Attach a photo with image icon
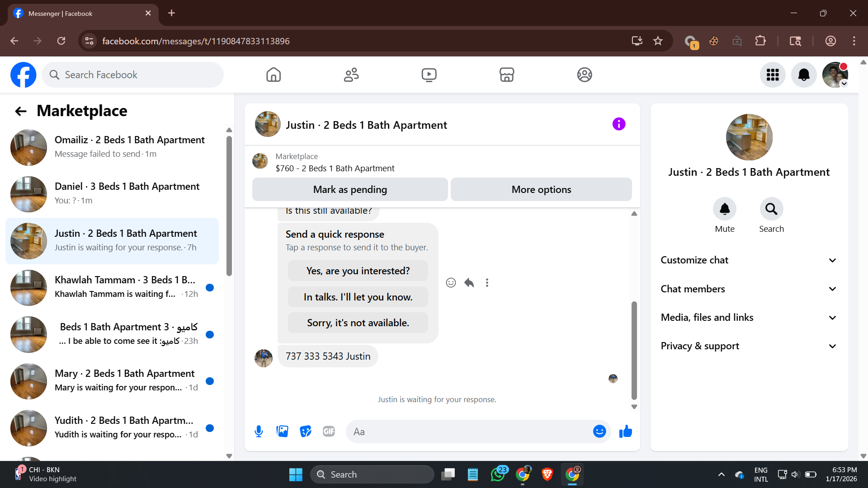Viewport: 868px width, 488px height. [x=282, y=432]
